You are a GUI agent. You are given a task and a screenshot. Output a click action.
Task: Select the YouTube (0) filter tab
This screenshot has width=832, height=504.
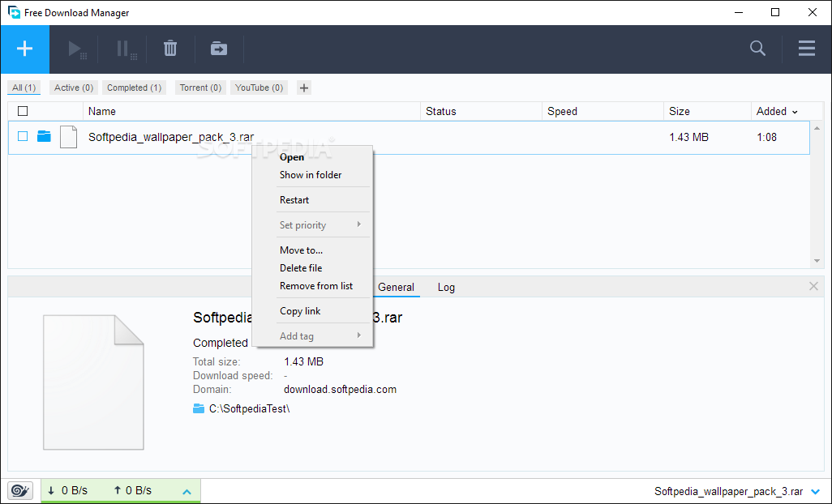259,88
